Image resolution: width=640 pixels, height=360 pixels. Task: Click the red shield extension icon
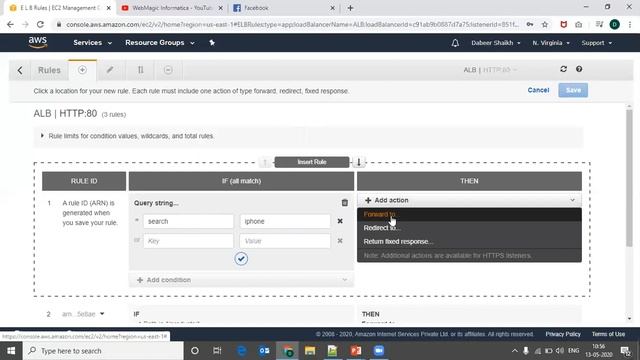(x=564, y=24)
